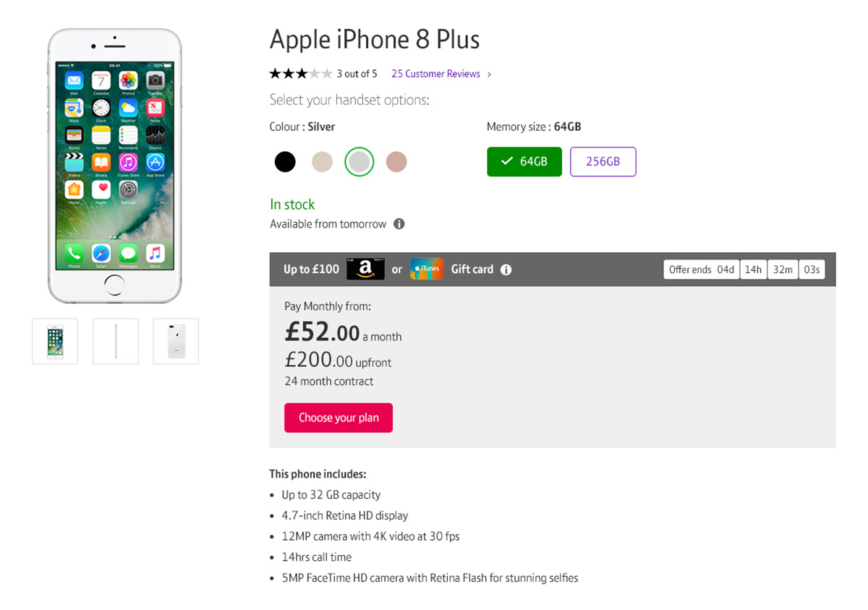This screenshot has height=610, width=868.
Task: Choose the gold colour swatch
Action: pyautogui.click(x=322, y=162)
